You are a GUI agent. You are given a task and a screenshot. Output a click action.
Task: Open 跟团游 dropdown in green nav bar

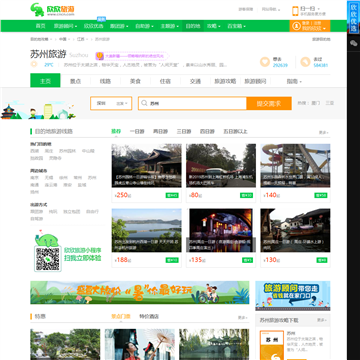(x=119, y=26)
